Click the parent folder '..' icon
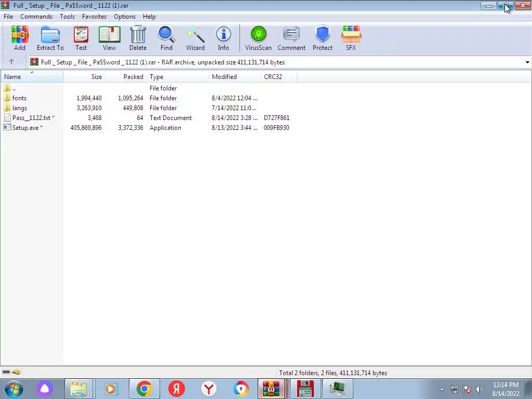 coord(7,88)
